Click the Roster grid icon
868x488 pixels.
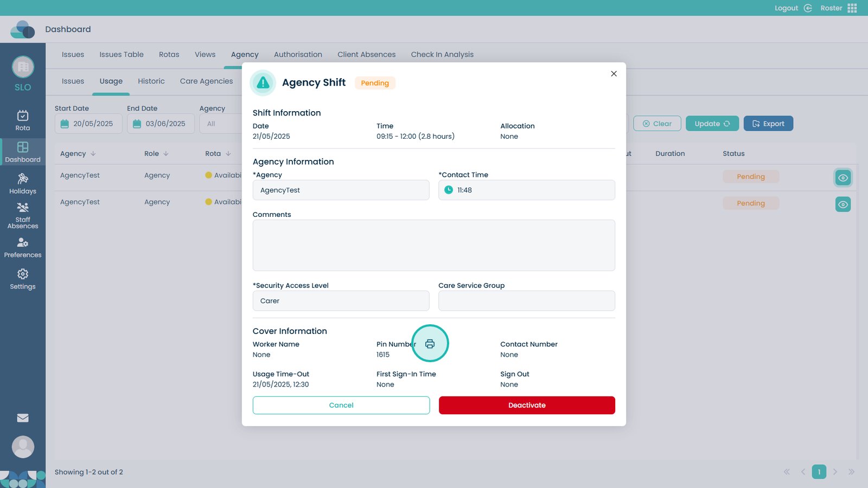click(x=852, y=8)
